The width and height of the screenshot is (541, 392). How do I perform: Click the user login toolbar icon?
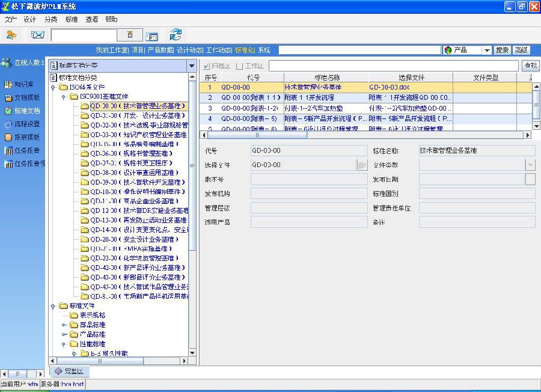point(11,35)
